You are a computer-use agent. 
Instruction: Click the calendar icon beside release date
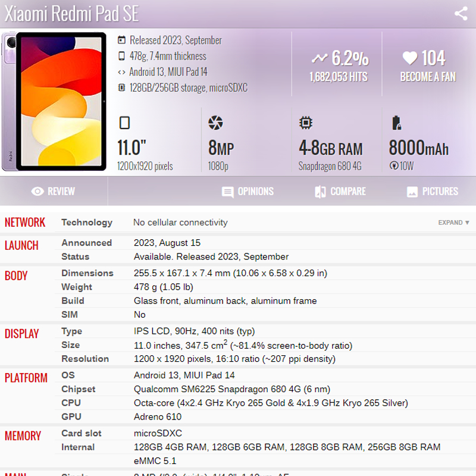pyautogui.click(x=122, y=40)
